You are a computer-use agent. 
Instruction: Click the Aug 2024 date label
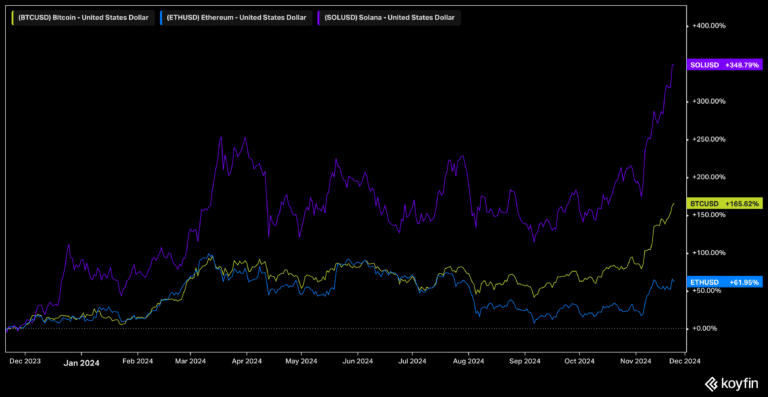[x=469, y=361]
